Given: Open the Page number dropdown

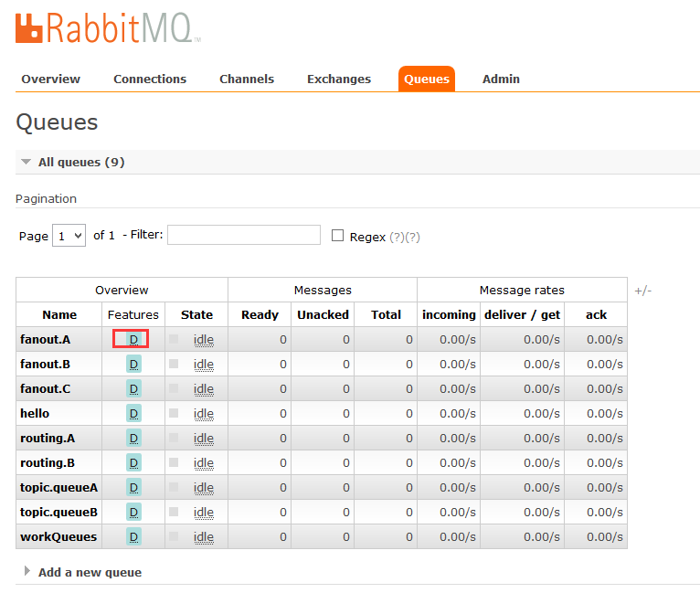Looking at the screenshot, I should 69,235.
